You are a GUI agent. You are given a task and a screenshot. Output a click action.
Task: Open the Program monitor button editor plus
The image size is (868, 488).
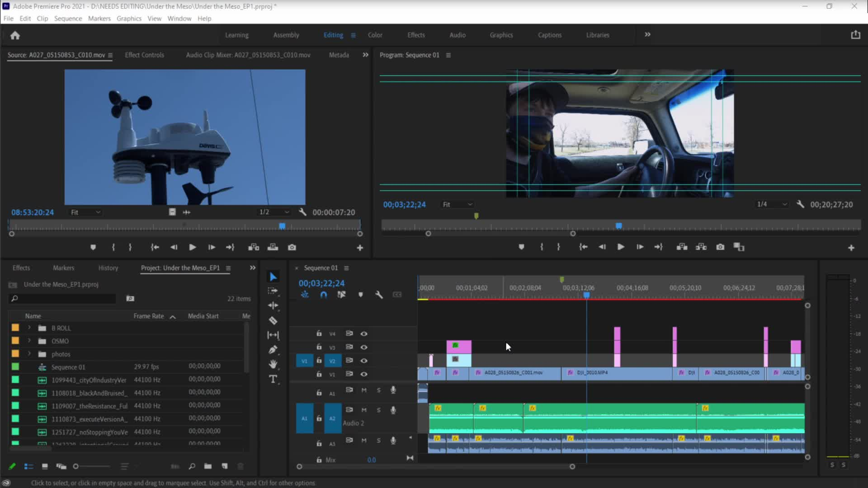click(x=851, y=248)
